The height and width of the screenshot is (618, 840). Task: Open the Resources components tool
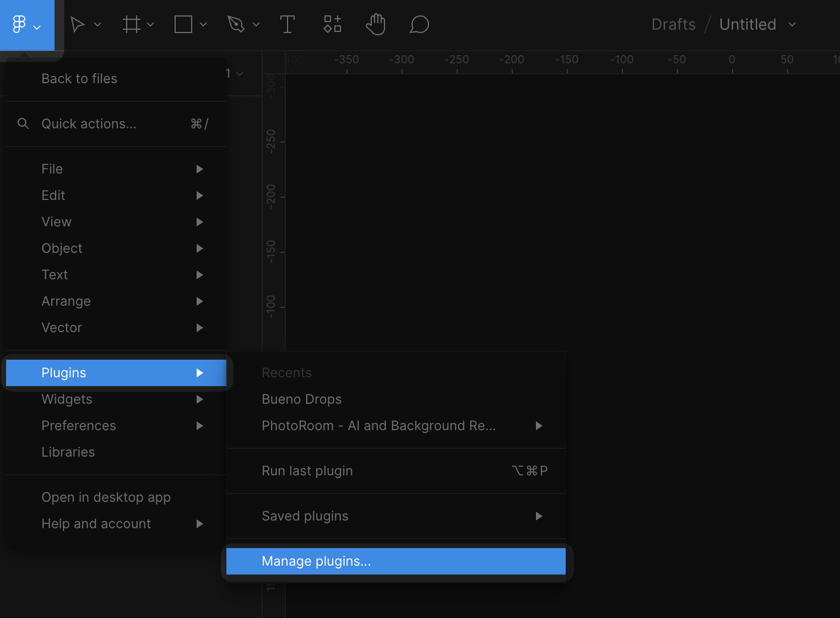[x=332, y=25]
